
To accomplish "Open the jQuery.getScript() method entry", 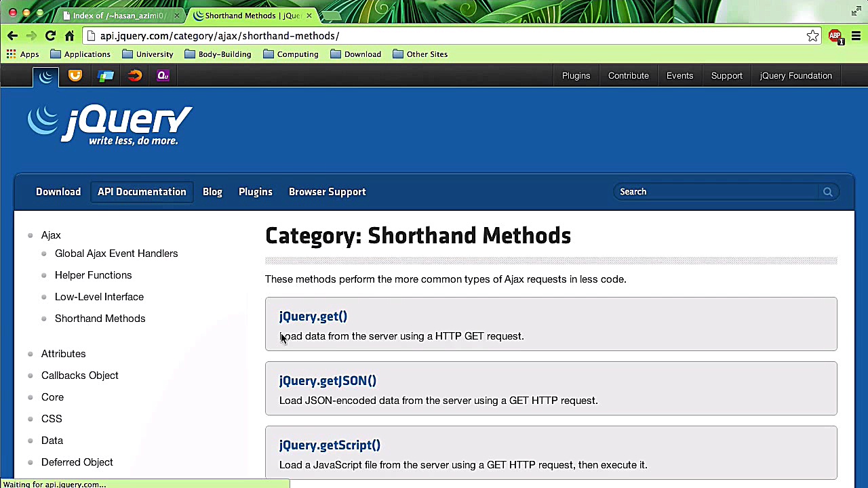I will 330,445.
